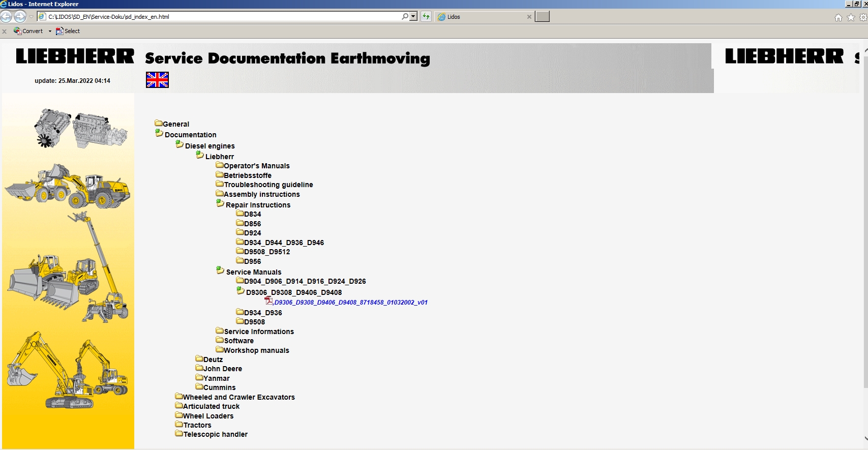The height and width of the screenshot is (450, 868).
Task: Click the dozers and telehandler picture
Action: click(x=68, y=267)
